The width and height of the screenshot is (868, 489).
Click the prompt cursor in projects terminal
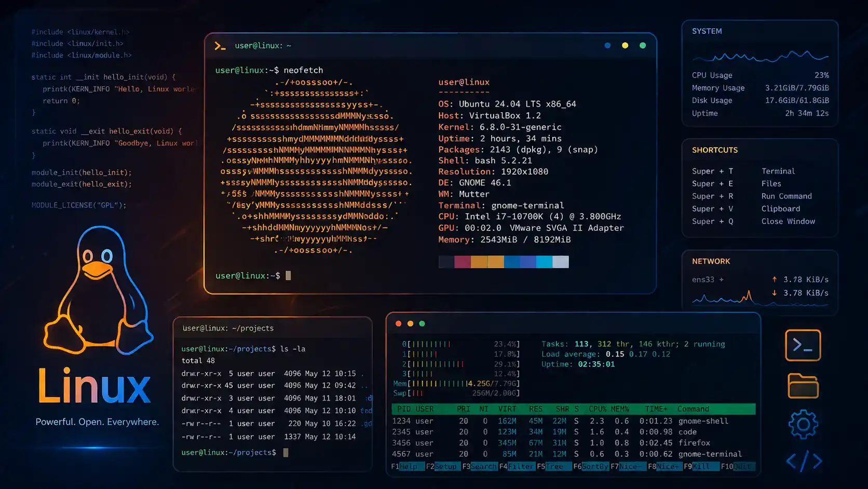click(286, 453)
